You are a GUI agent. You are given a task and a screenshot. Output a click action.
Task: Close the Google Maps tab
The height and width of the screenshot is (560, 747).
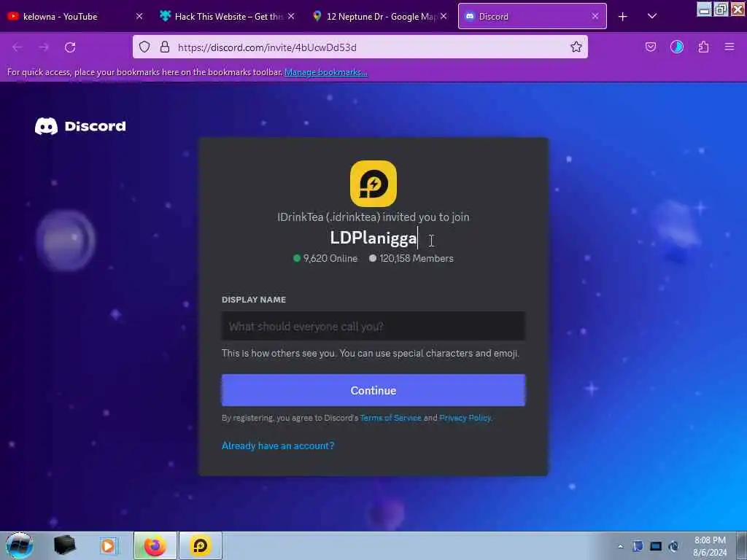click(444, 16)
